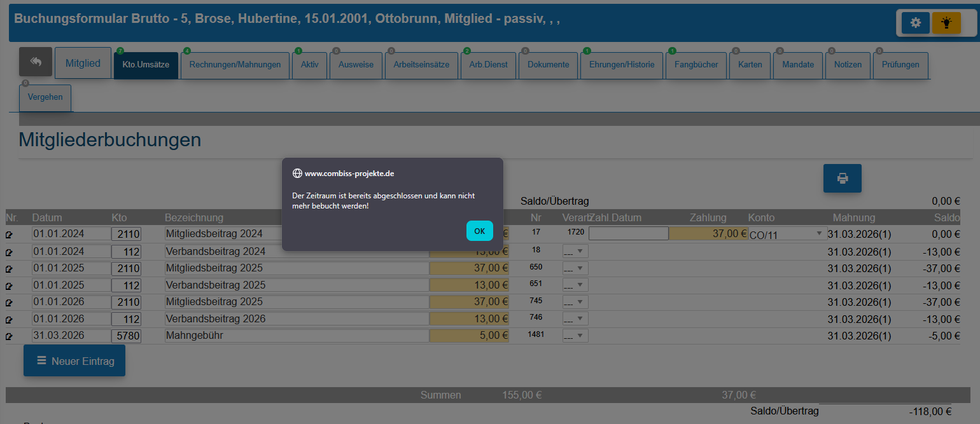The width and height of the screenshot is (980, 424).
Task: Go back with the arrow icon
Action: (36, 62)
